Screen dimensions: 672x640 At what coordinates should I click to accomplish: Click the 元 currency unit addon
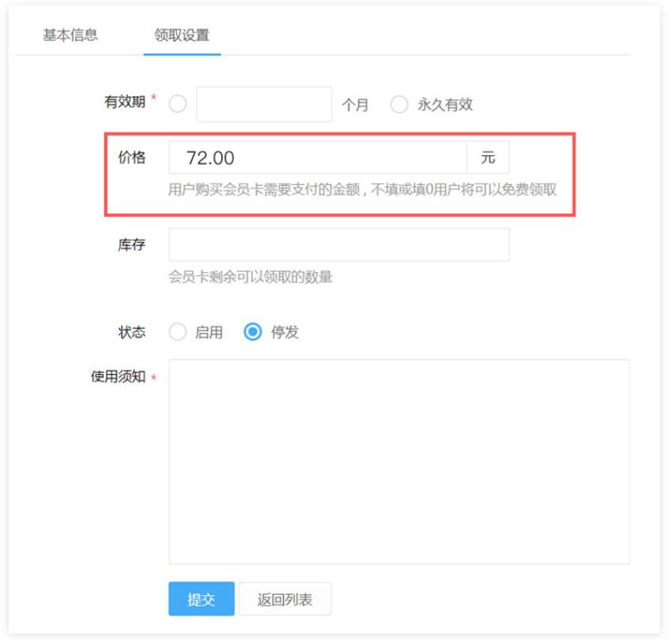(x=488, y=157)
